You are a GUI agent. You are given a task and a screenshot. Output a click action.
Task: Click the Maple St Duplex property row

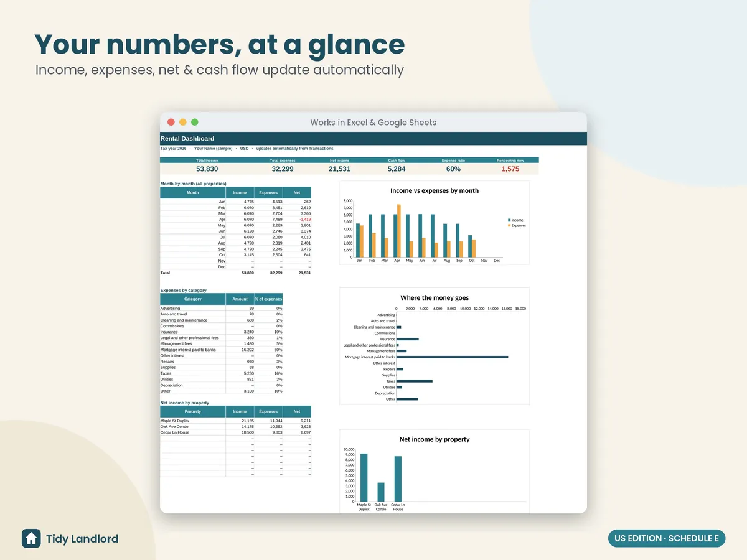pos(236,421)
